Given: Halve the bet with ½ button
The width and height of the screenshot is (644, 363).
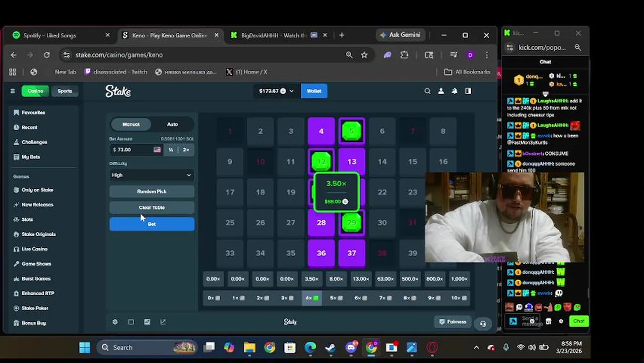Looking at the screenshot, I should click(171, 150).
